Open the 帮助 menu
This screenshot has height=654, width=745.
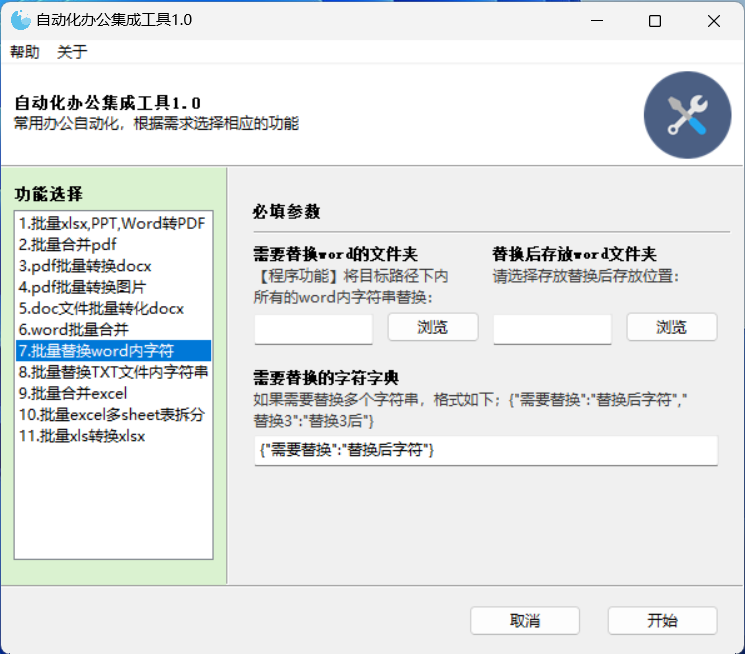[x=25, y=51]
